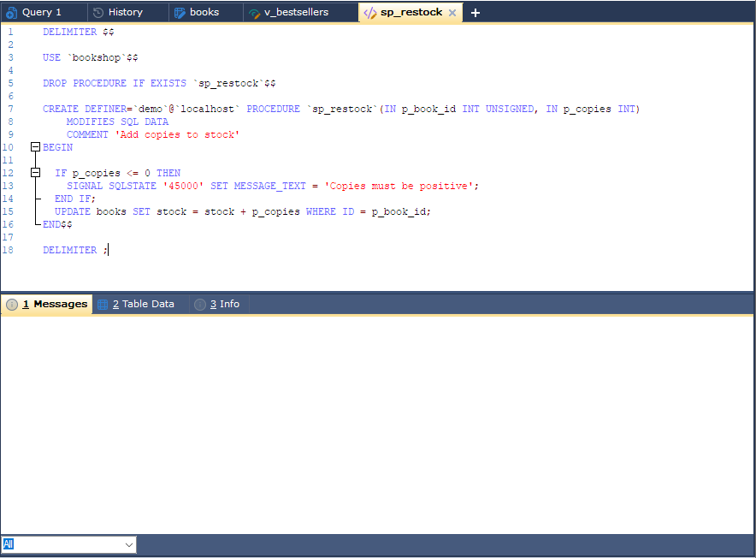The image size is (756, 558).
Task: Click the empty Messages output area
Action: point(377,424)
